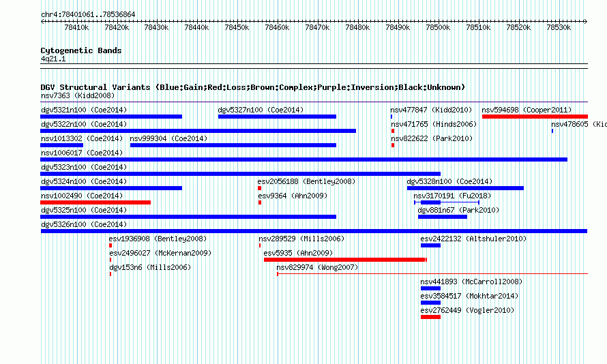Click the Cytogenetic Bands track title
Screen dimensions: 607x364
coord(81,50)
